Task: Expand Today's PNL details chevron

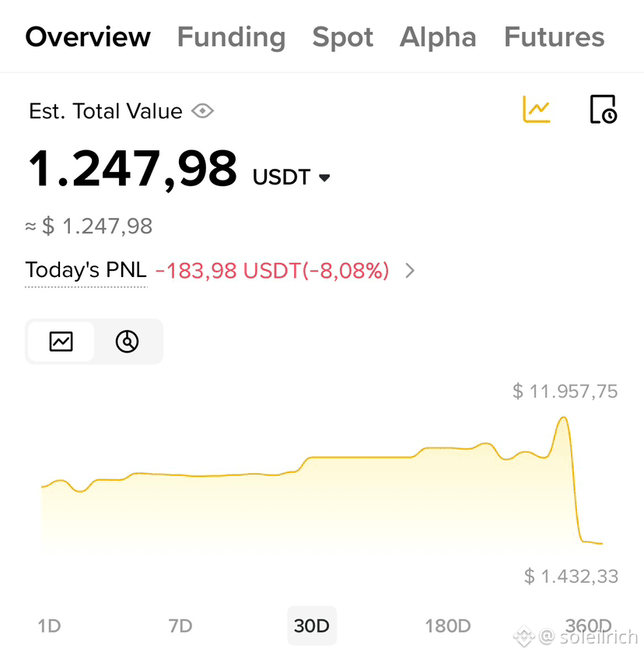Action: click(x=410, y=271)
